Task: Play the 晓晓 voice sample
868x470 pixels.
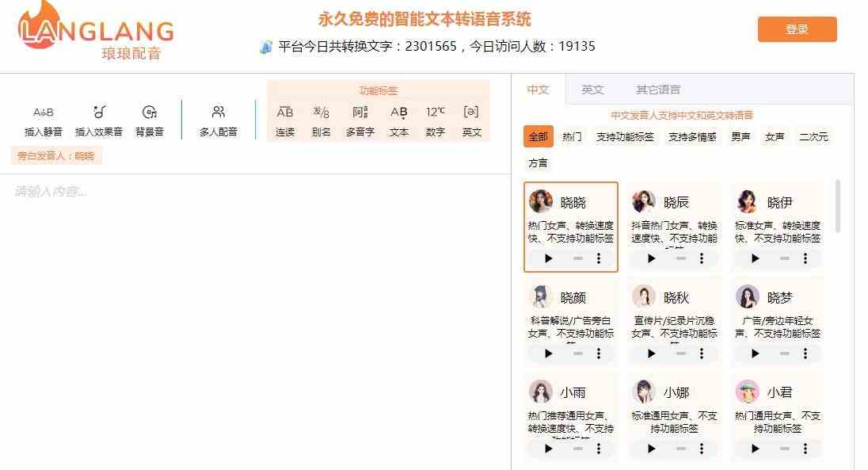Action: pyautogui.click(x=549, y=258)
